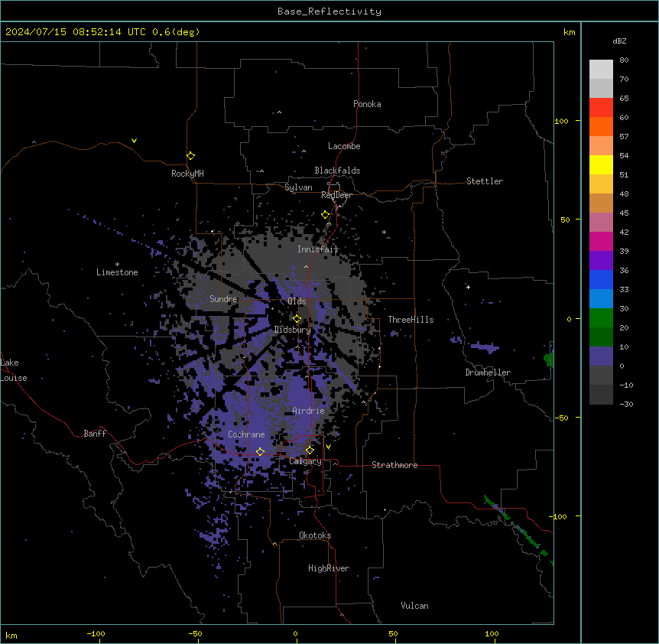659x644 pixels.
Task: Select the Strathmore label
Action: pos(394,465)
